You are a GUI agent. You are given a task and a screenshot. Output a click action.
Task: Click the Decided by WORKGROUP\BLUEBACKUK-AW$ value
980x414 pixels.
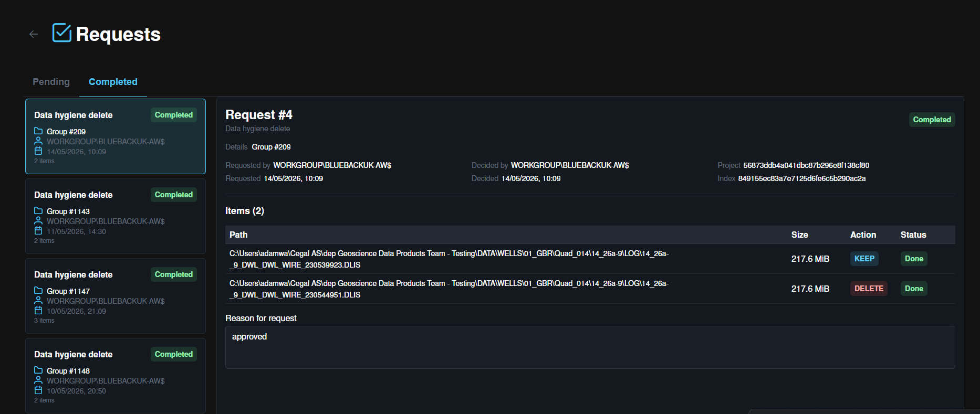pyautogui.click(x=570, y=165)
